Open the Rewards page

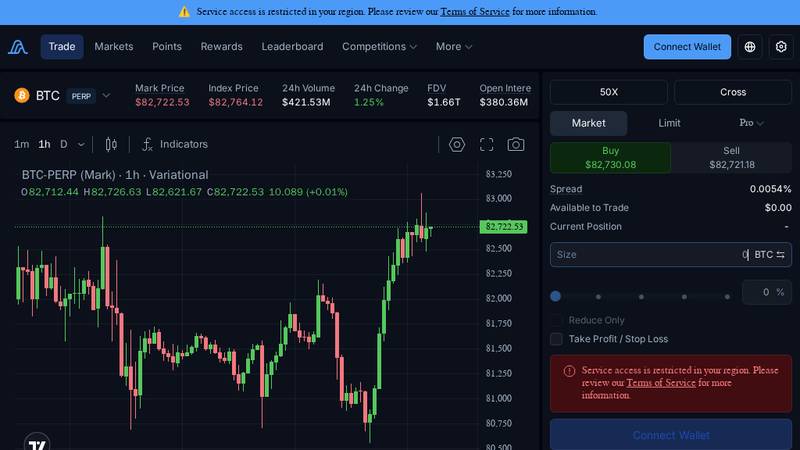(221, 46)
